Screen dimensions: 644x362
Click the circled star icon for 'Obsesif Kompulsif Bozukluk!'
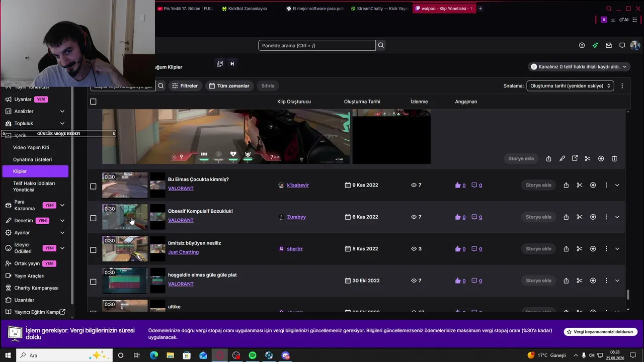click(x=593, y=217)
